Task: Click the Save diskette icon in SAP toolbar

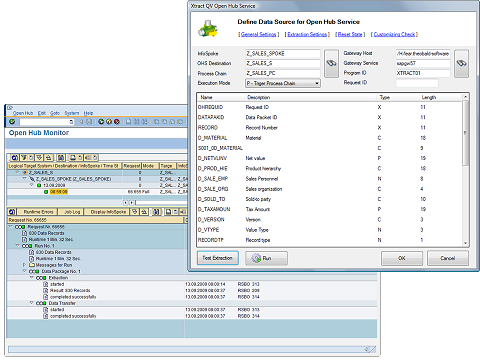Action: [x=89, y=122]
